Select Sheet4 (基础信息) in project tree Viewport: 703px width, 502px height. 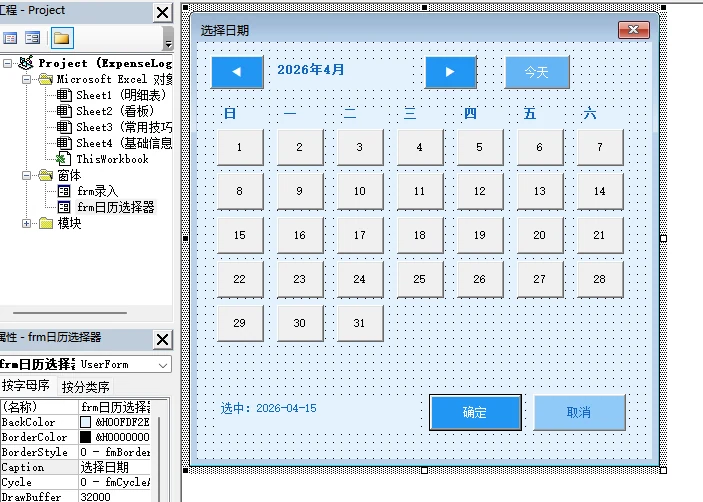(x=124, y=143)
